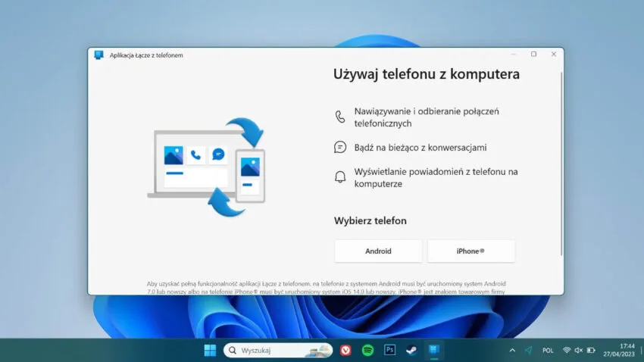The height and width of the screenshot is (362, 644).
Task: Open Steam from the taskbar
Action: [411, 350]
